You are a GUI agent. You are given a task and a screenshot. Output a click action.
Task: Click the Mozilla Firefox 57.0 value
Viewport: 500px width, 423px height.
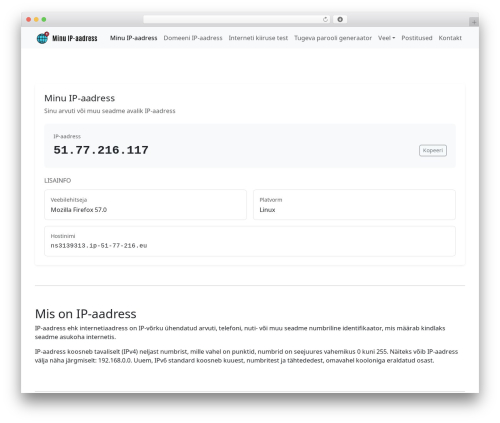click(79, 210)
